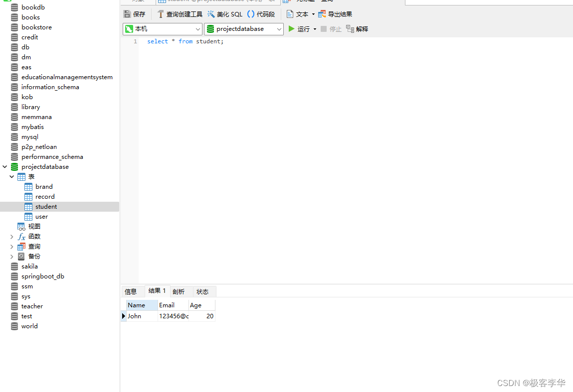Click the 视图 (views) icon
Viewport: 573px width, 392px height.
click(x=21, y=227)
